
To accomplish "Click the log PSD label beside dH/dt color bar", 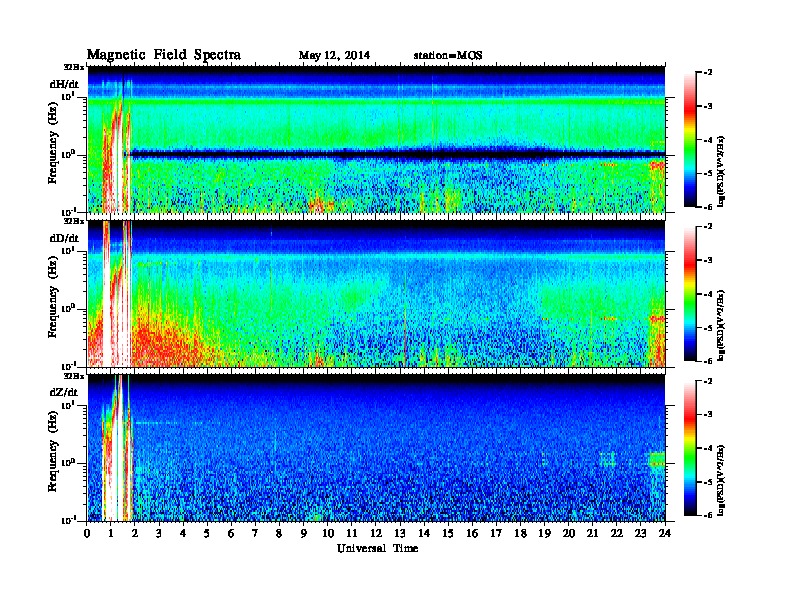I will click(x=722, y=171).
